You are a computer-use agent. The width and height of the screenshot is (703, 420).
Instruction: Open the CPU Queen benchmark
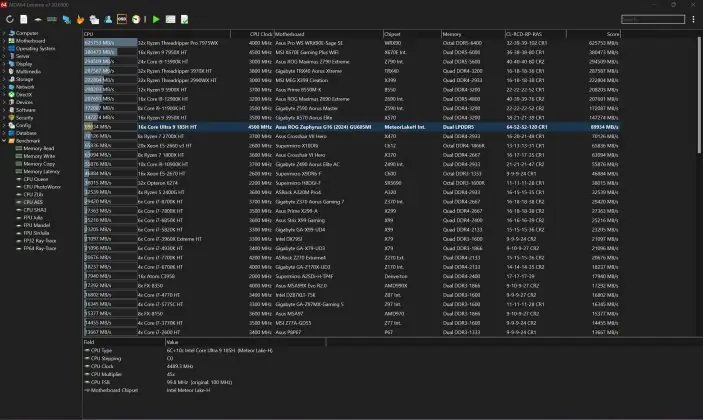[35, 179]
